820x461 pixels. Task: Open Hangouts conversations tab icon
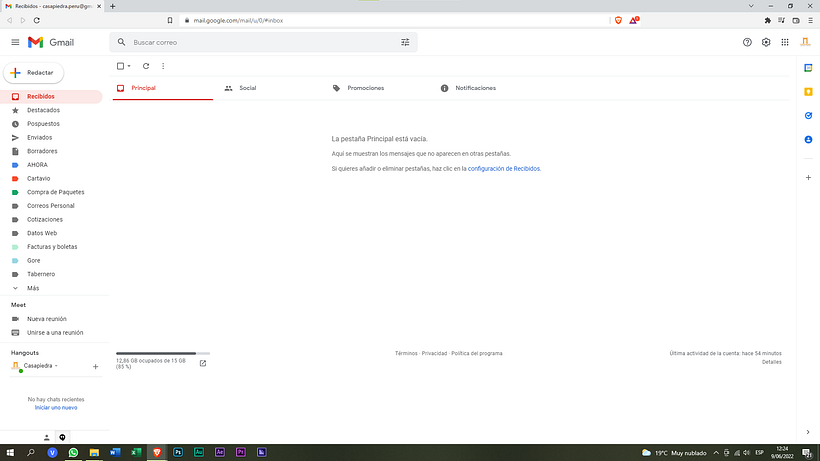[x=62, y=437]
